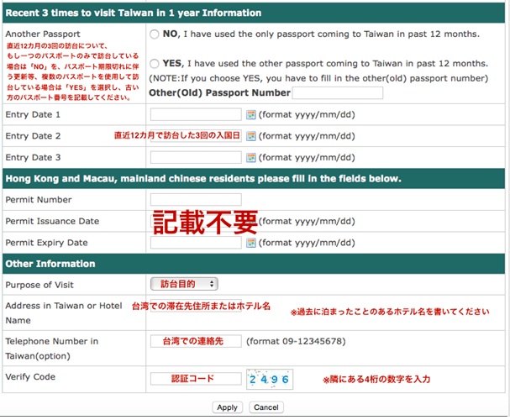
Task: Focus the Entry Date 3 text field
Action: (x=196, y=157)
